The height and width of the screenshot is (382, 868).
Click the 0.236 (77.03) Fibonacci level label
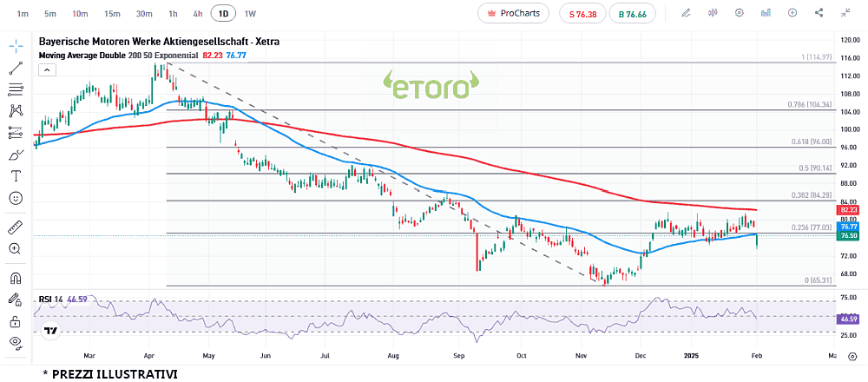tap(812, 227)
